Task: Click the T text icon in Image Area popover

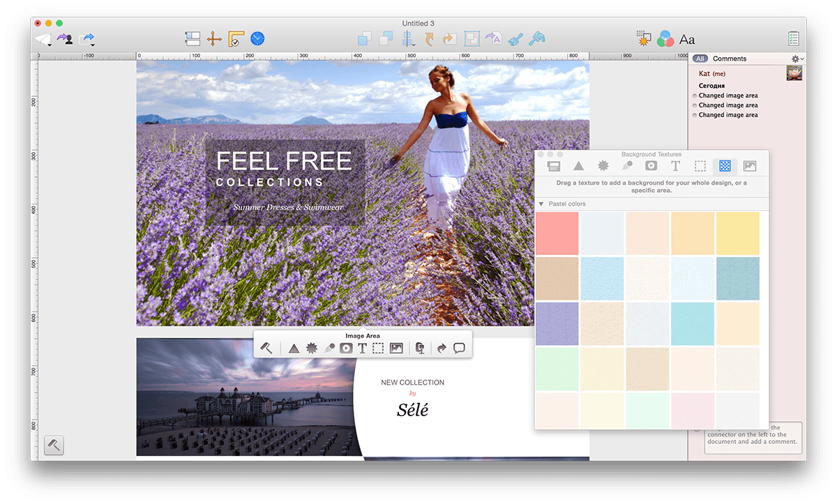Action: pos(362,348)
